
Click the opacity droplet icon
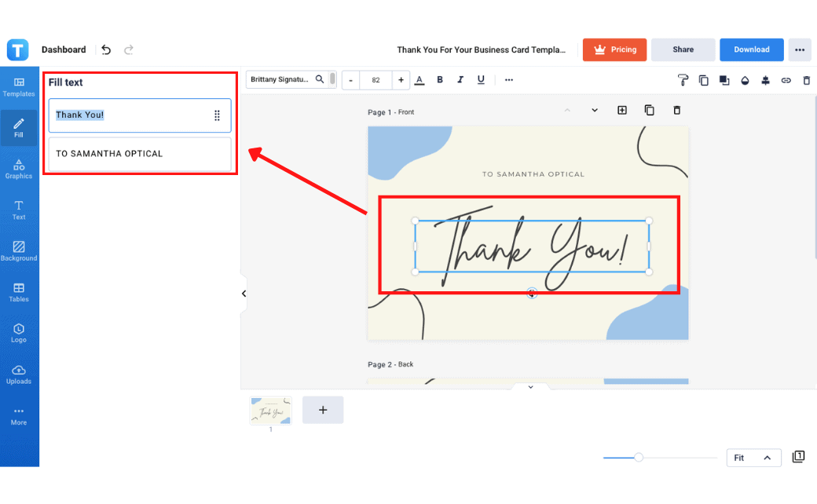coord(745,80)
